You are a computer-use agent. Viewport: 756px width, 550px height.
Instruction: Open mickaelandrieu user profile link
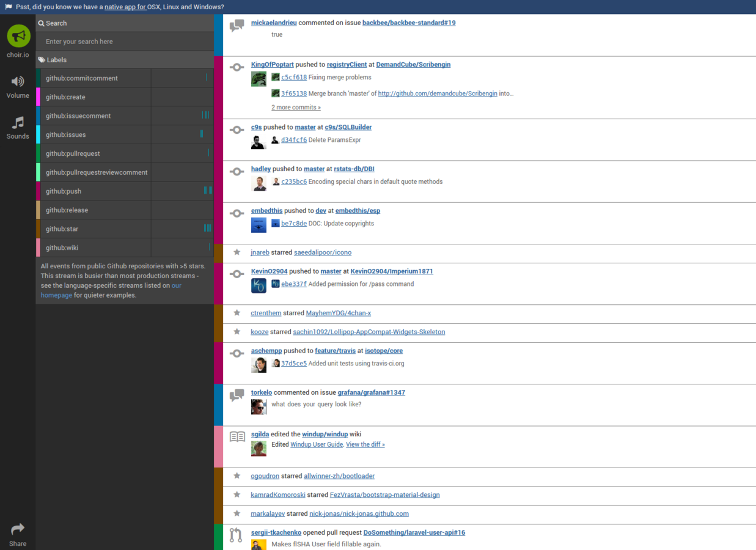tap(274, 23)
